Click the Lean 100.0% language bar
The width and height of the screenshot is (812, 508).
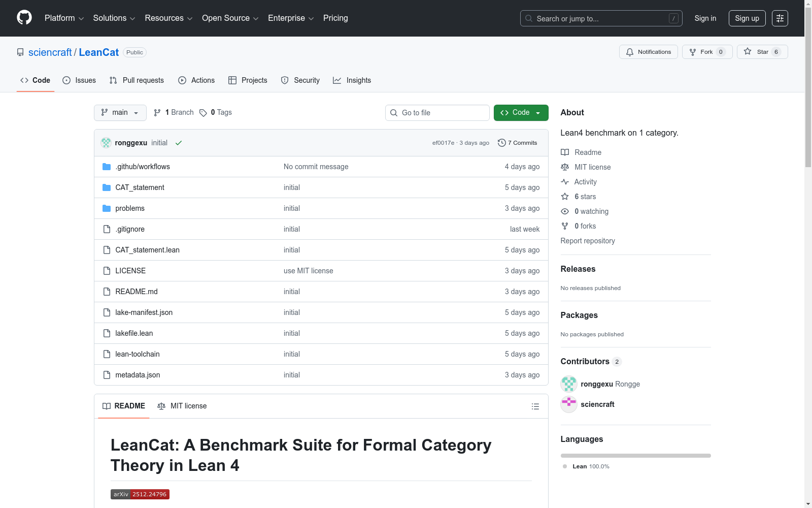636,456
